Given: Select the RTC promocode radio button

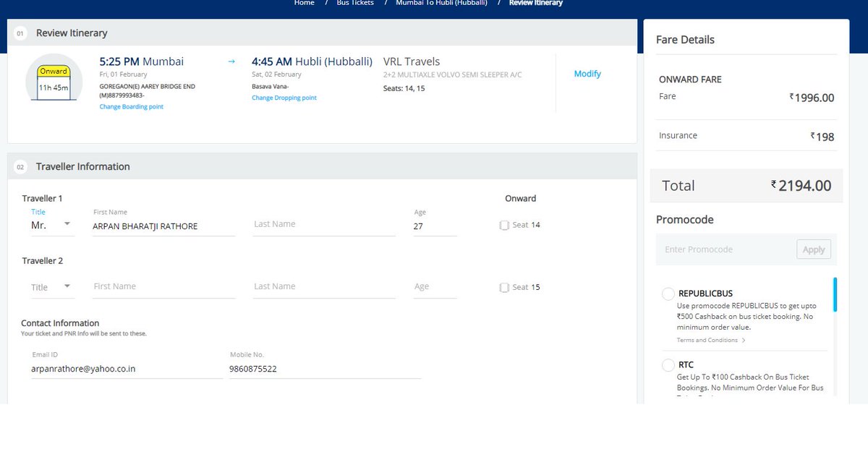Looking at the screenshot, I should click(x=668, y=365).
